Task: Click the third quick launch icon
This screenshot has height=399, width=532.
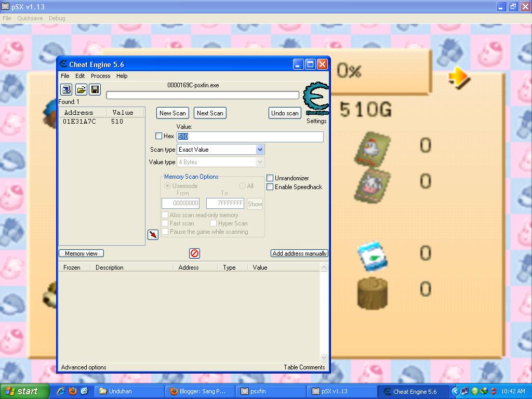Action: tap(84, 391)
